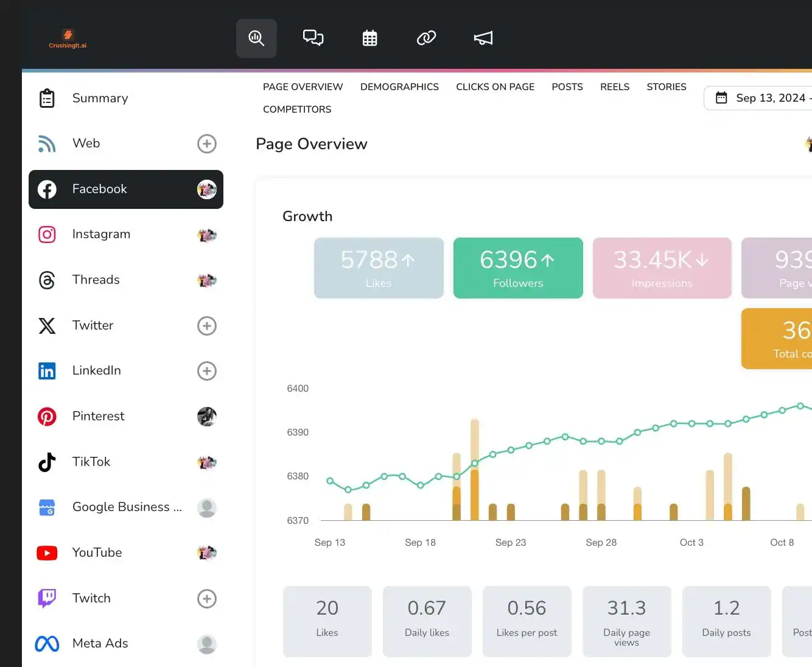Image resolution: width=812 pixels, height=667 pixels.
Task: Click the 0.67 Daily likes stat card
Action: tap(427, 621)
